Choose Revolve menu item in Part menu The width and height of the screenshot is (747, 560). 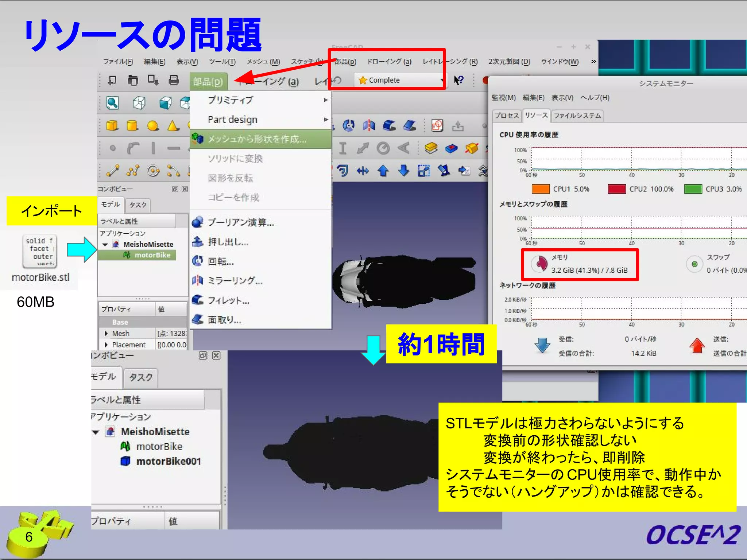pos(260,261)
